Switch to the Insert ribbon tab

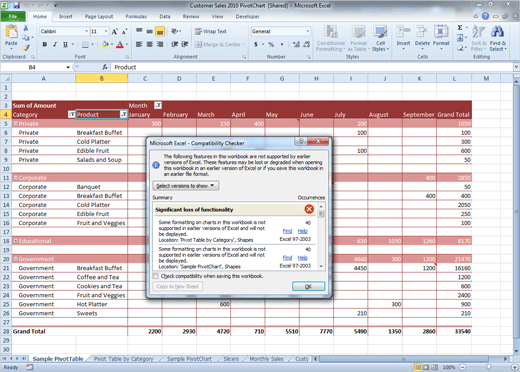click(x=66, y=16)
